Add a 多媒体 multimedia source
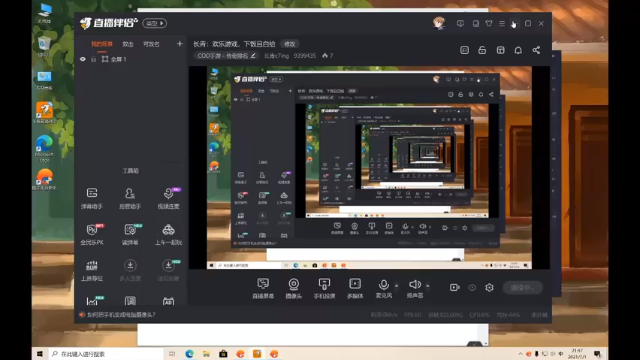The height and width of the screenshot is (360, 640). coord(355,288)
